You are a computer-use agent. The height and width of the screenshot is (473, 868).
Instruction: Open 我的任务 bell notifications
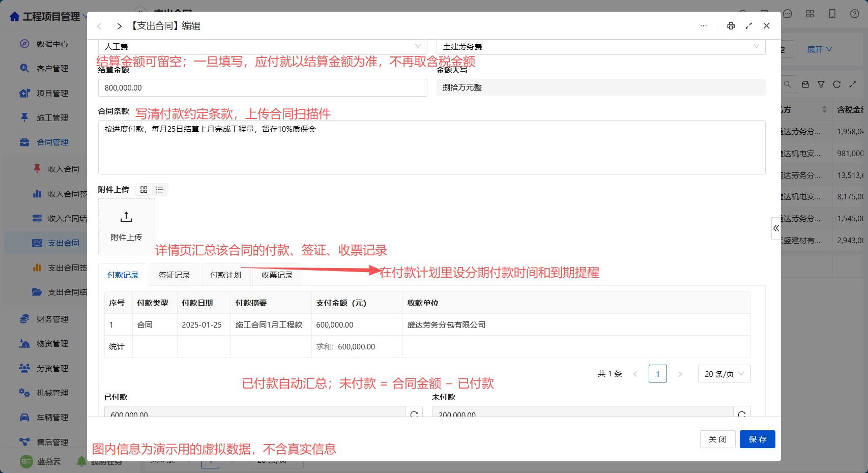point(81,461)
